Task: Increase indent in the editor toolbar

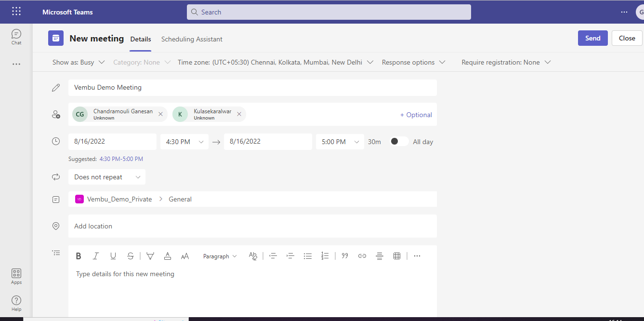Action: [290, 256]
